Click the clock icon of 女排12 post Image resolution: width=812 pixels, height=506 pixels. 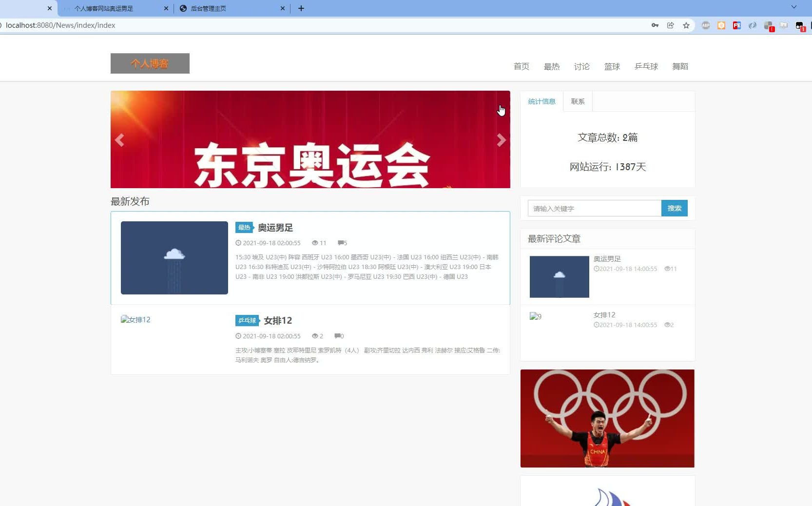pyautogui.click(x=238, y=336)
